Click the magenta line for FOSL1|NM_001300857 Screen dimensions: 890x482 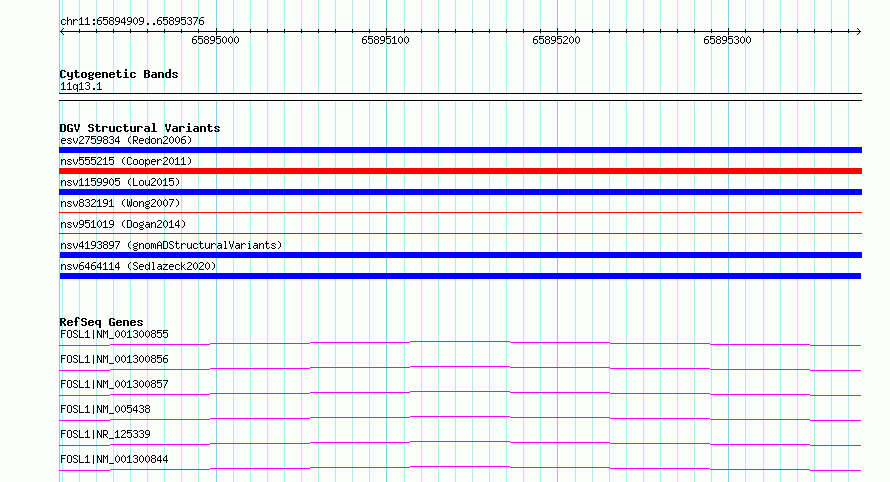[460, 393]
